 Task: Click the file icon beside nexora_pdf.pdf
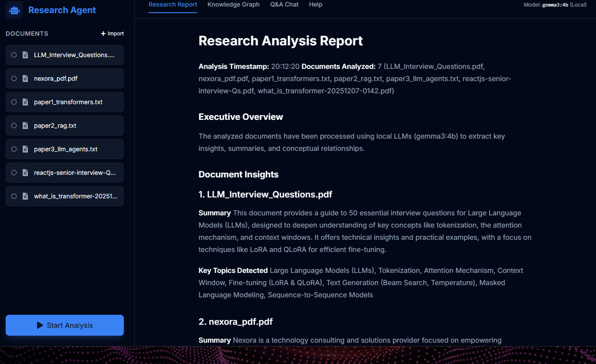click(25, 78)
